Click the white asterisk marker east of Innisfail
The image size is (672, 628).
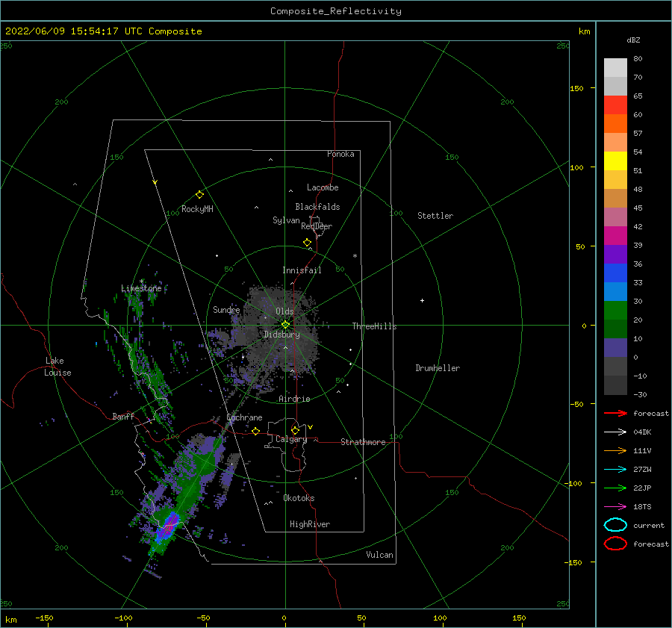[355, 256]
